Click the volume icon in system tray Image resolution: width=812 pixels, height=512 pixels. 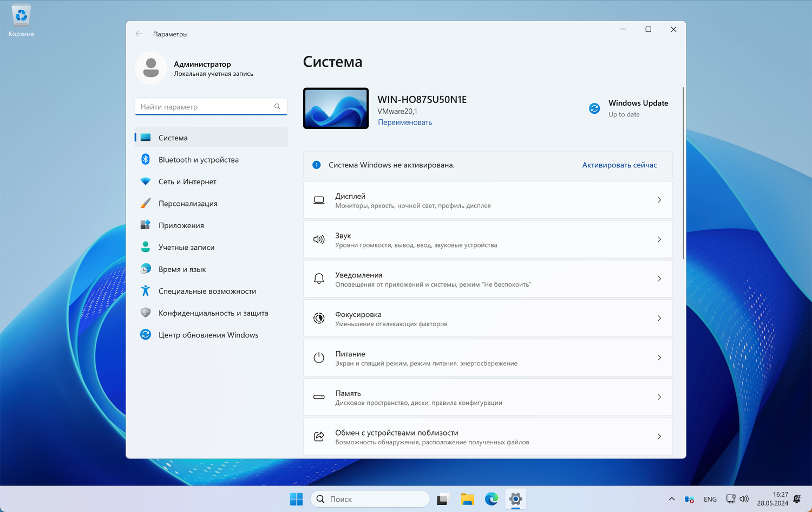pos(744,499)
